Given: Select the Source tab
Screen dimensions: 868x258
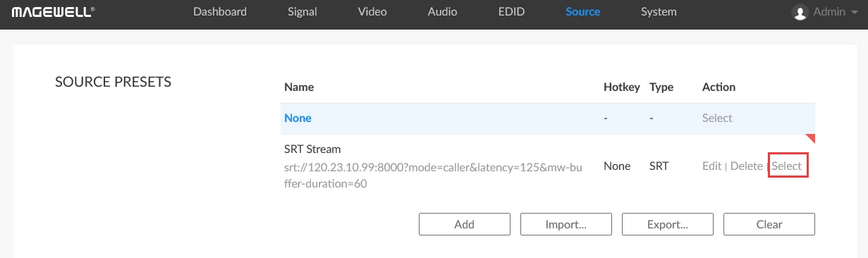Looking at the screenshot, I should click(x=583, y=11).
